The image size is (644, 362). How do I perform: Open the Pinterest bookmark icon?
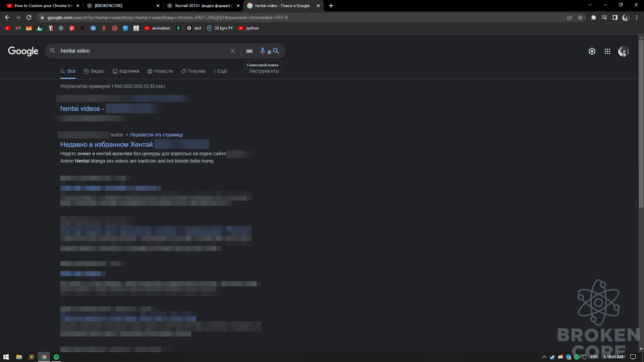pyautogui.click(x=72, y=28)
